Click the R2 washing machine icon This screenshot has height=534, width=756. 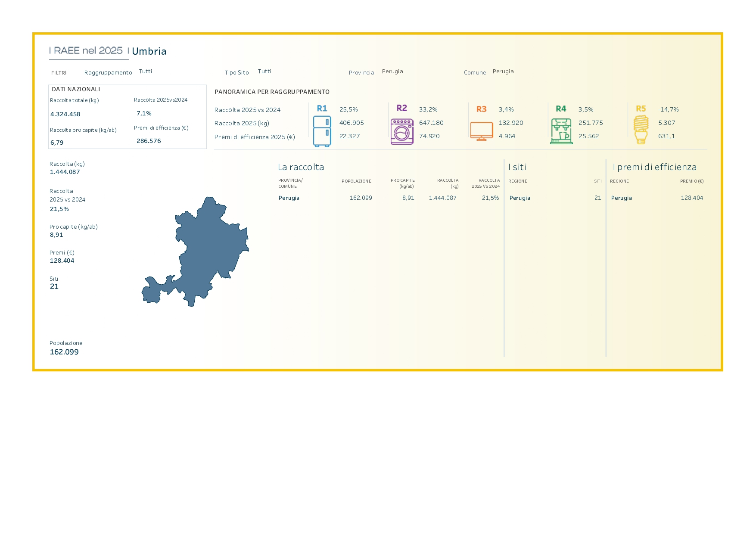tap(402, 131)
